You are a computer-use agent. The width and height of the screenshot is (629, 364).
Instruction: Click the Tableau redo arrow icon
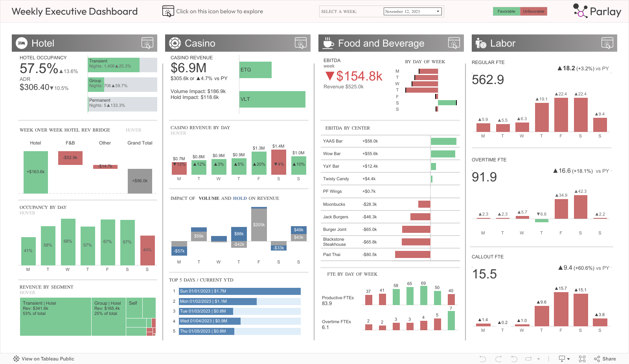[x=498, y=359]
